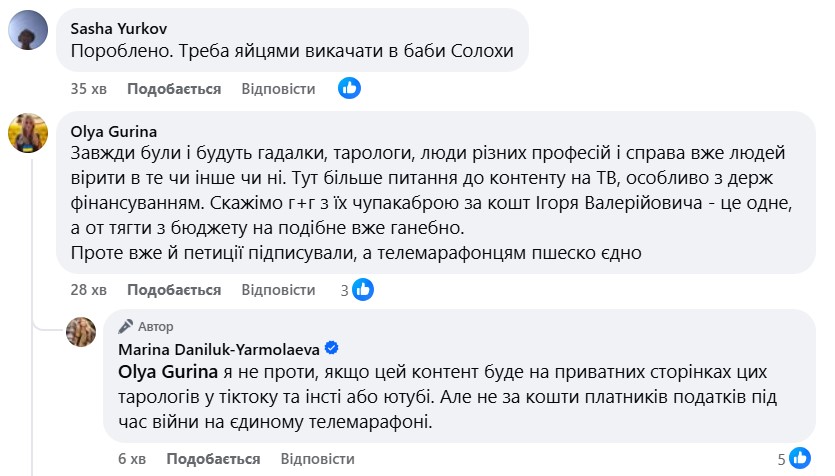This screenshot has width=835, height=476.
Task: Click Відповісти under Marina's reply
Action: point(317,459)
